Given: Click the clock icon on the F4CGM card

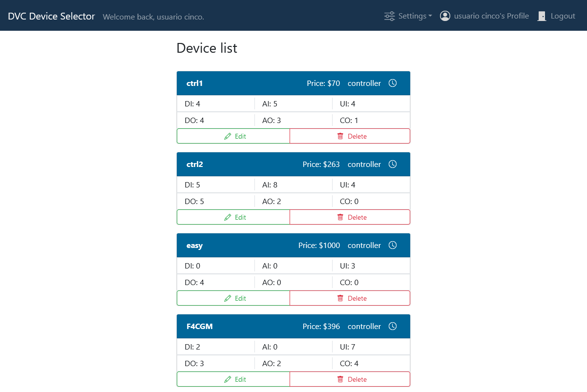Looking at the screenshot, I should point(393,326).
